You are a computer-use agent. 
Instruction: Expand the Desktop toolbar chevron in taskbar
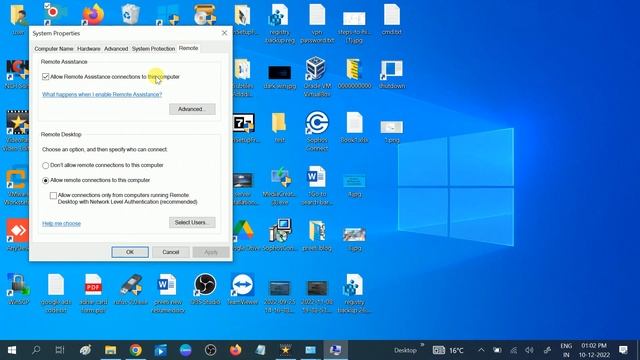pos(422,346)
